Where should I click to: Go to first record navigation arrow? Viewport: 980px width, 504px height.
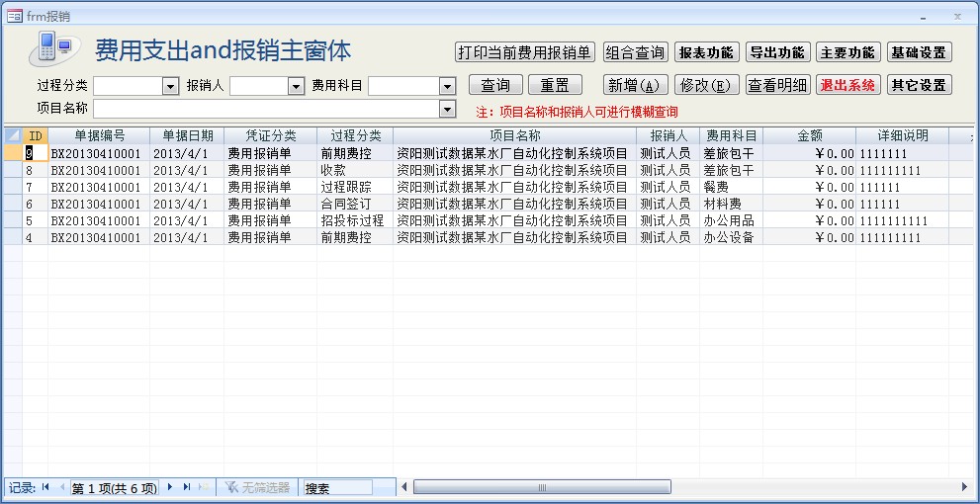pyautogui.click(x=45, y=487)
